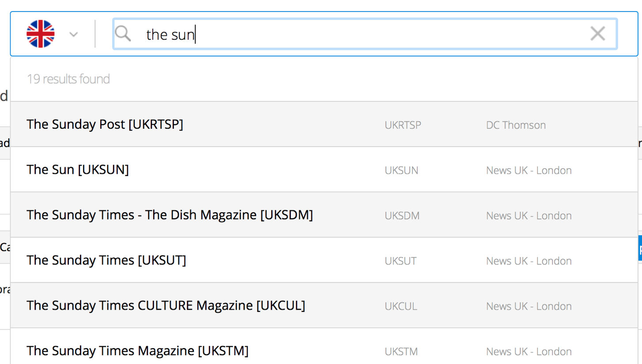
Task: Click News UK - London in UKSTM row
Action: coord(529,352)
